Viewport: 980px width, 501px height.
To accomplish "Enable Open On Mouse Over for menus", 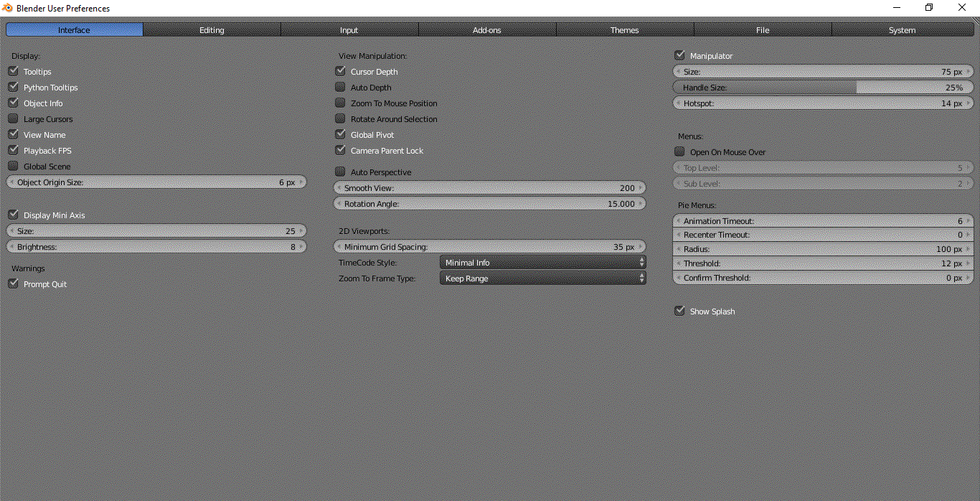I will tap(679, 151).
